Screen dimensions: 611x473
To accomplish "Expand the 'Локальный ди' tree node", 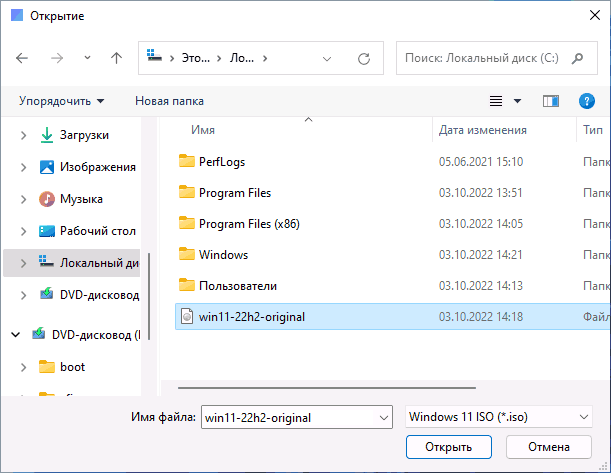I will (x=23, y=263).
